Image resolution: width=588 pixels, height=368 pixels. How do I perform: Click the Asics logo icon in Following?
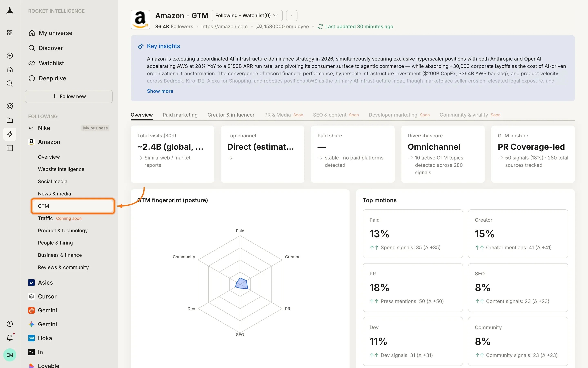(31, 282)
